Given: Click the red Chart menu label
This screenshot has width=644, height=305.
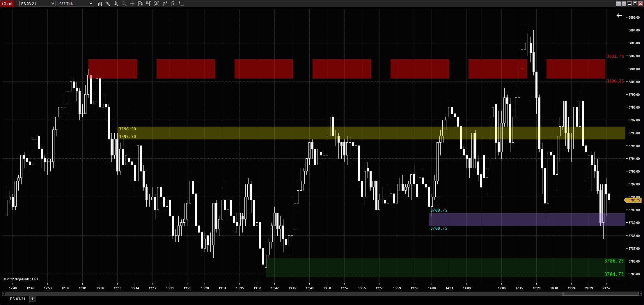Looking at the screenshot, I should pyautogui.click(x=7, y=4).
